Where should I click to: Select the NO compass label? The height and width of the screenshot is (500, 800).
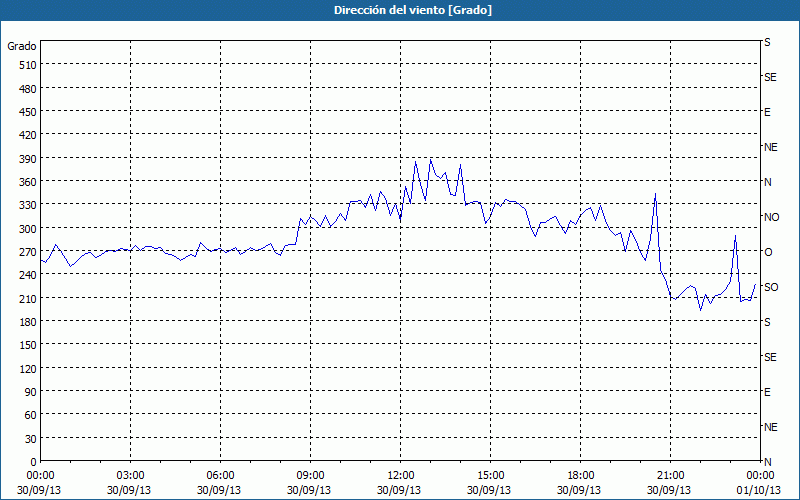coord(772,217)
